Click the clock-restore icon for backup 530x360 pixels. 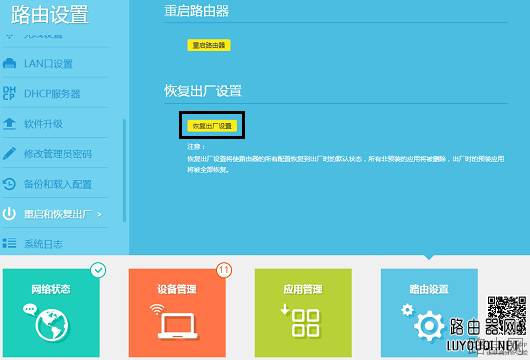pyautogui.click(x=9, y=184)
